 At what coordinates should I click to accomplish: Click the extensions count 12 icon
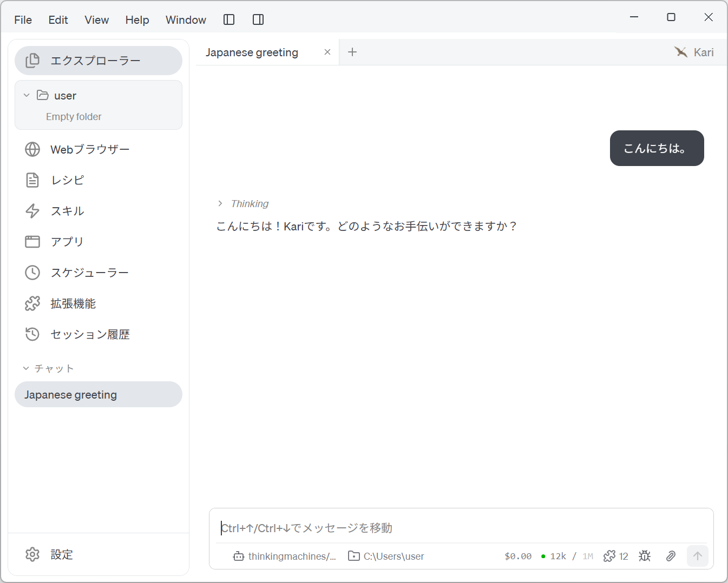point(616,556)
